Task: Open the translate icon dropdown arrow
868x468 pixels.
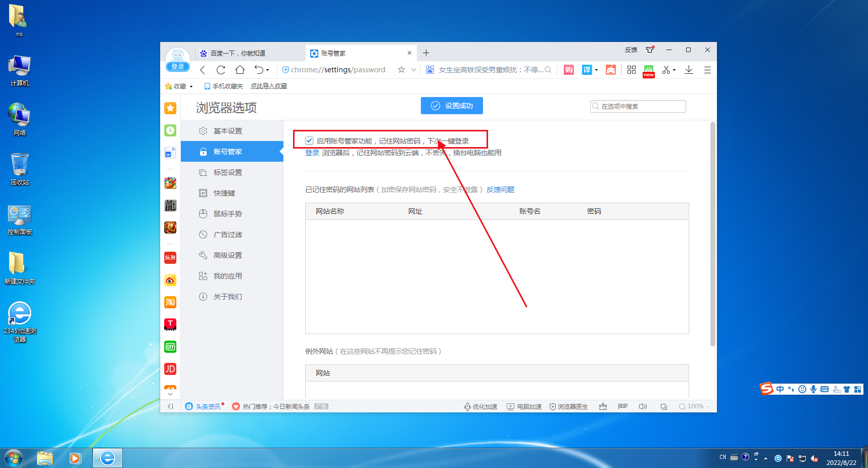Action: tap(597, 70)
